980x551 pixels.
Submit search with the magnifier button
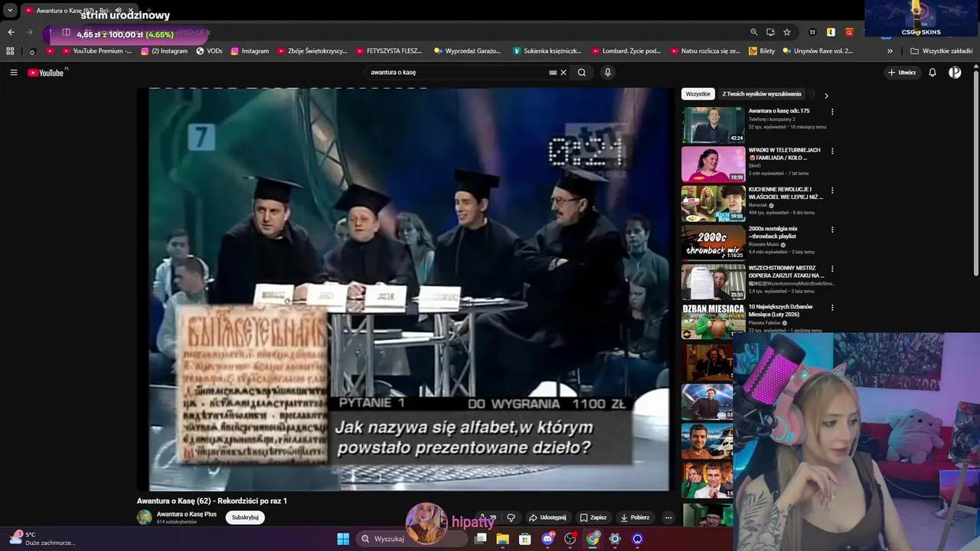click(582, 73)
